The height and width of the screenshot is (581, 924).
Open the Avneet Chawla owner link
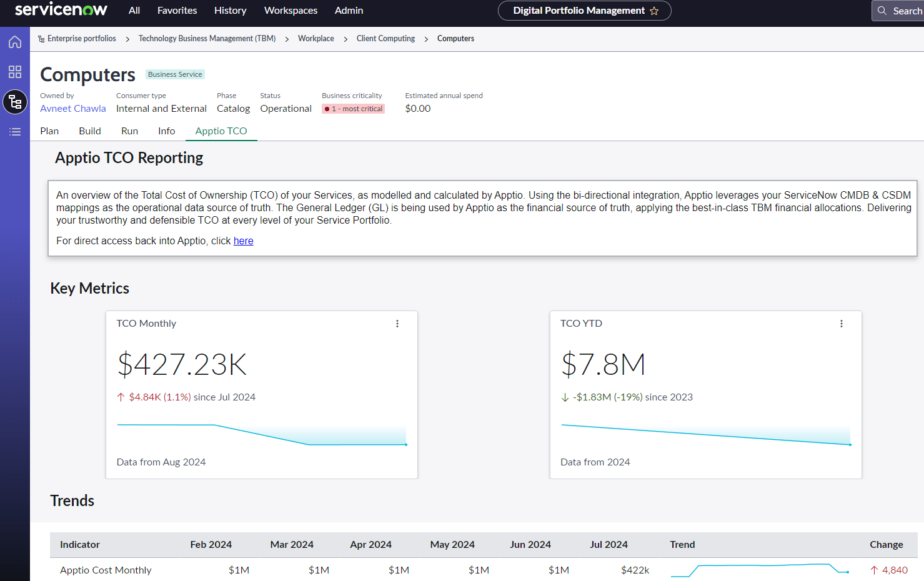tap(73, 109)
